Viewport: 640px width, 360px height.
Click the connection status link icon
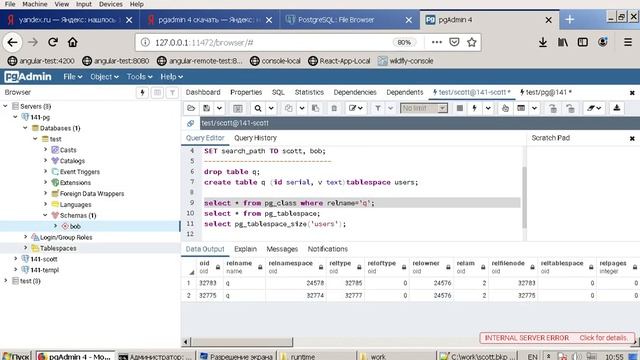pyautogui.click(x=190, y=123)
